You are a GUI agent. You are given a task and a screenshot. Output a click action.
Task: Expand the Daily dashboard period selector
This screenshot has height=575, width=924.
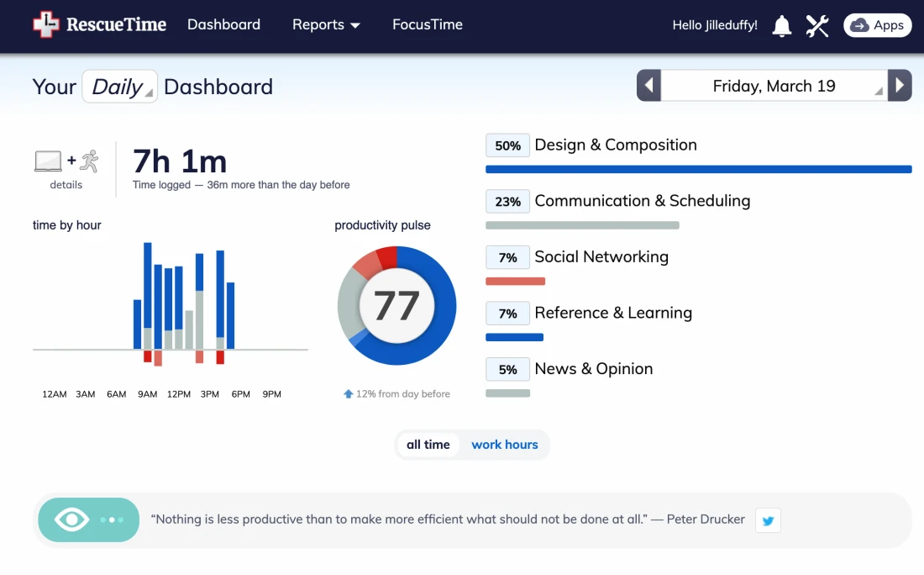tap(119, 87)
